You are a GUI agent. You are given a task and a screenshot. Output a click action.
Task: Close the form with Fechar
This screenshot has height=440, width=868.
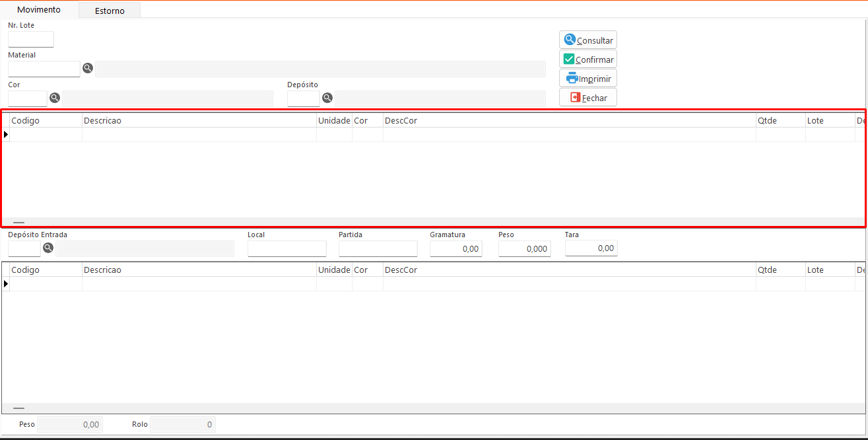click(x=587, y=98)
